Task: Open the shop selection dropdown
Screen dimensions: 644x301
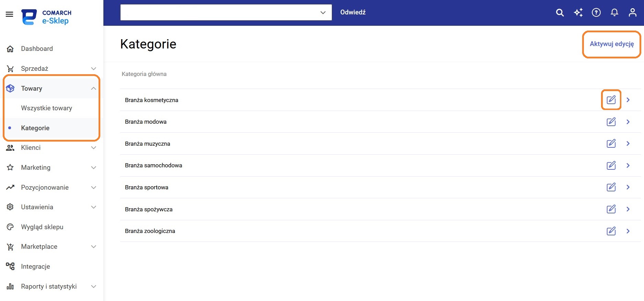Action: point(226,12)
